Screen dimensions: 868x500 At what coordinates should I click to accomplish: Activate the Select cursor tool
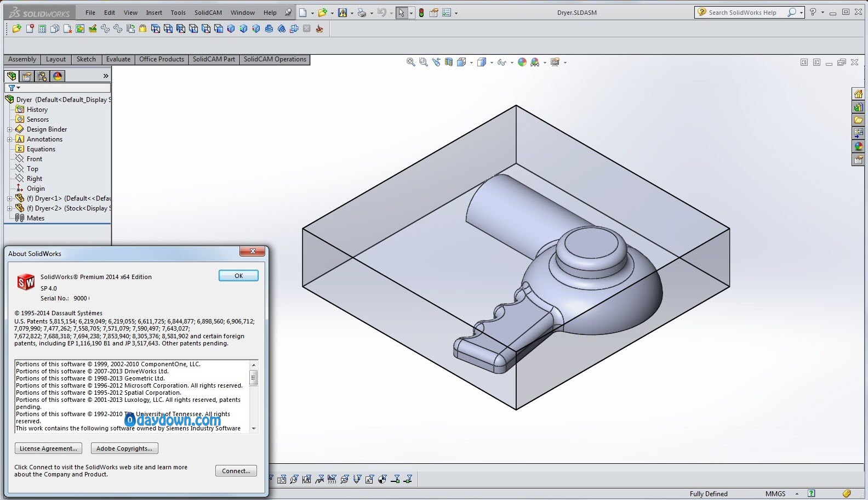coord(401,13)
